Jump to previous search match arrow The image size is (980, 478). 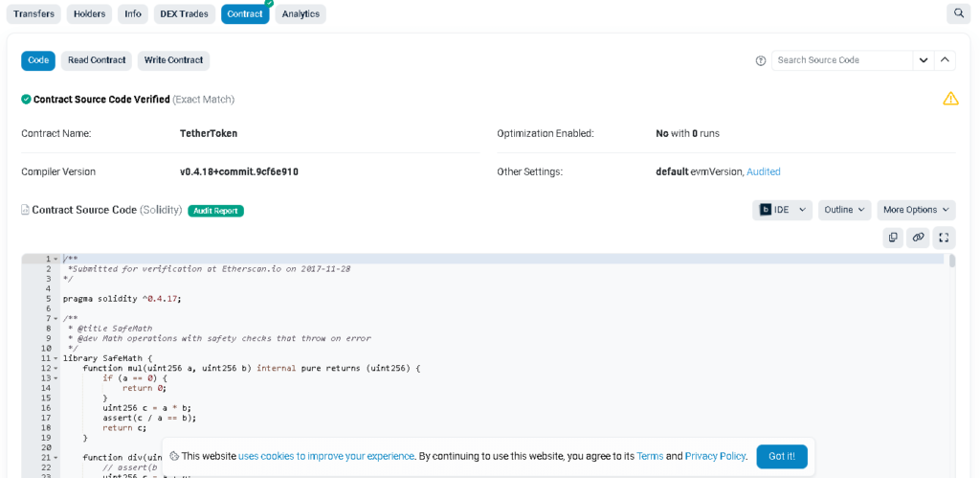pos(945,60)
